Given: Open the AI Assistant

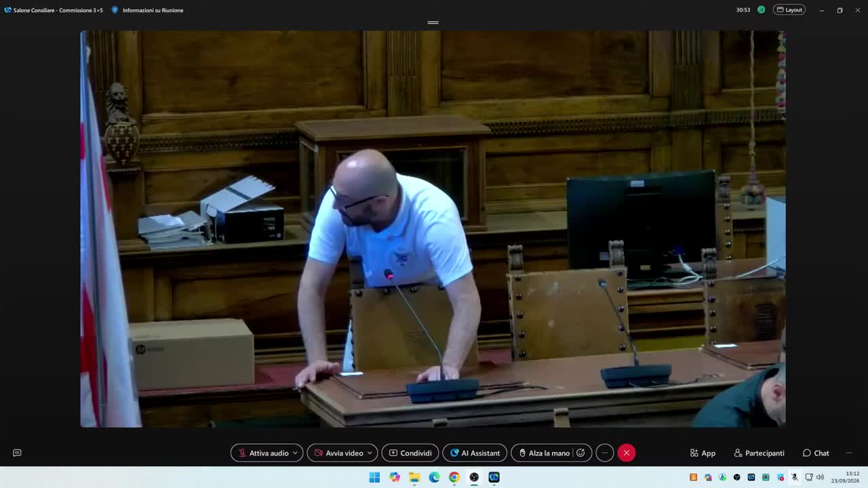Looking at the screenshot, I should coord(475,453).
